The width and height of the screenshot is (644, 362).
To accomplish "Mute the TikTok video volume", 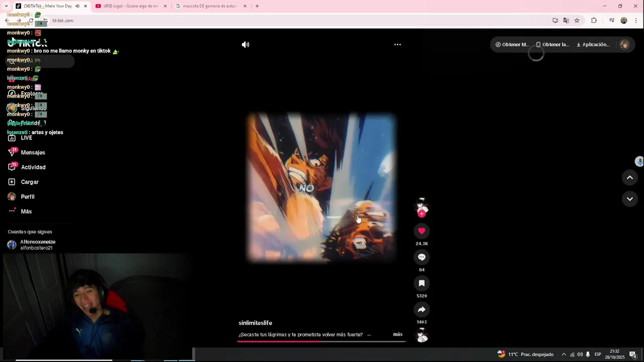I will click(x=245, y=45).
